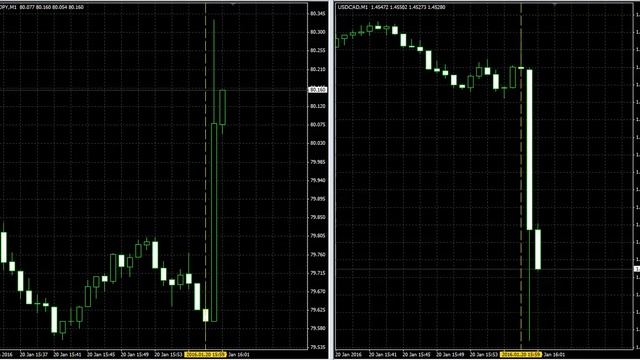Screen dimensions: 640x360
Task: Click 20 Jan 15:49 on the USDCAD chart
Action: coord(450,355)
